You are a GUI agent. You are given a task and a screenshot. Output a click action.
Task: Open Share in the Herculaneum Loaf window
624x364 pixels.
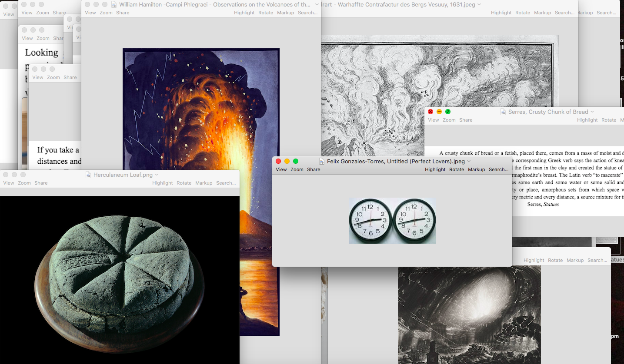click(x=41, y=183)
